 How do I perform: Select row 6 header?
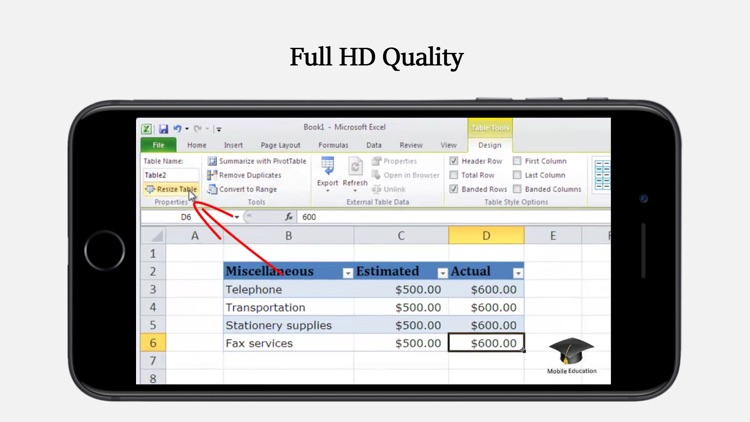pyautogui.click(x=153, y=343)
